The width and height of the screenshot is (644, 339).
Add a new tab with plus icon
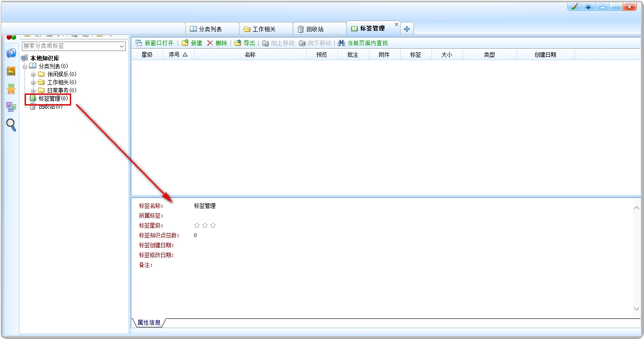[407, 29]
